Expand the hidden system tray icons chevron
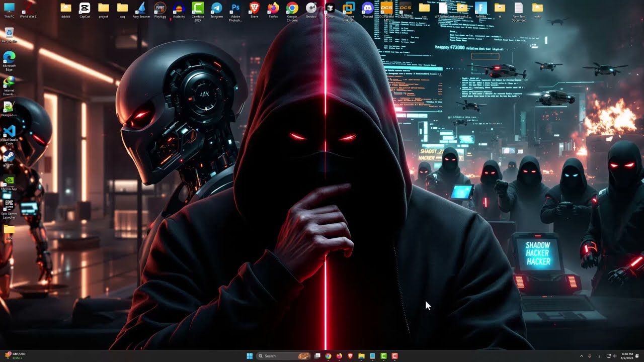Screen dimensions: 644x362 (582, 356)
